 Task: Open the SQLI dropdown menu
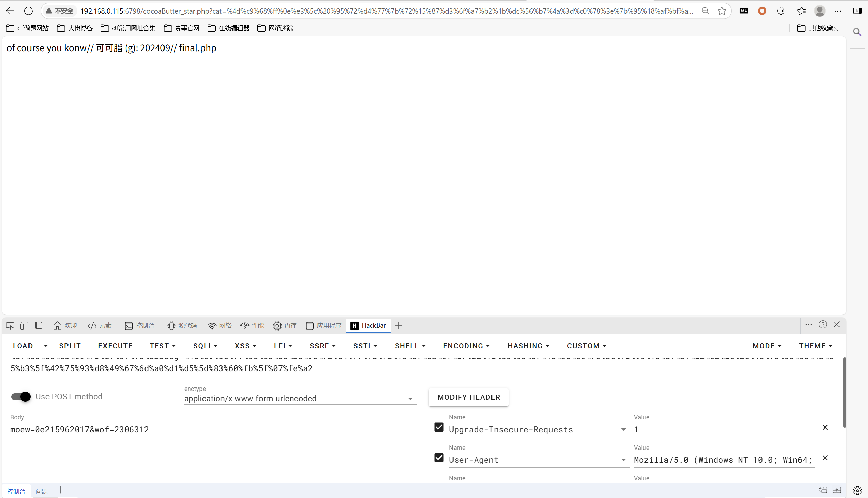(205, 346)
